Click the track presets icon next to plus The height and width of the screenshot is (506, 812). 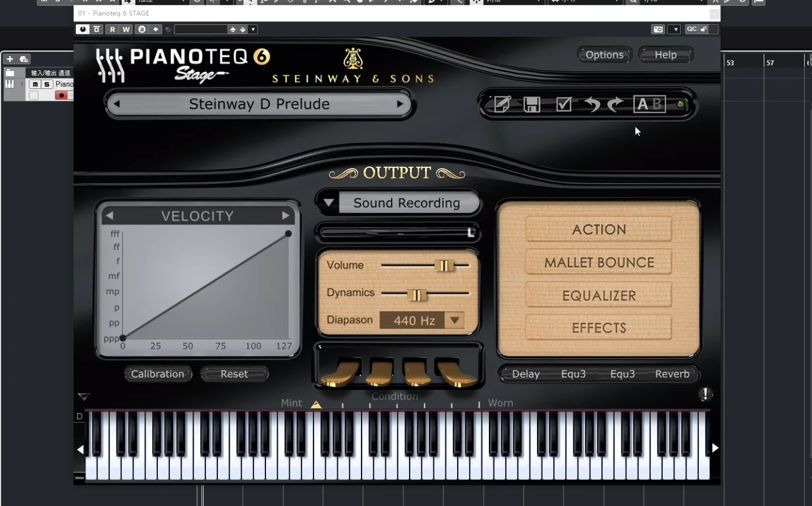coord(24,59)
